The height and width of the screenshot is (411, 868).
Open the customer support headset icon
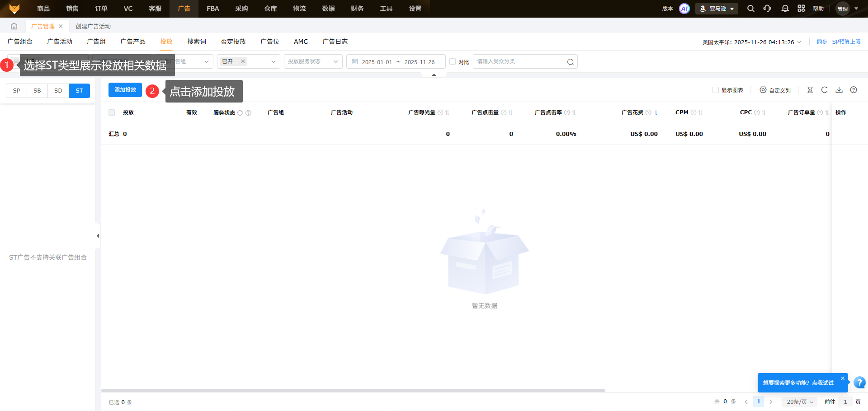click(767, 9)
